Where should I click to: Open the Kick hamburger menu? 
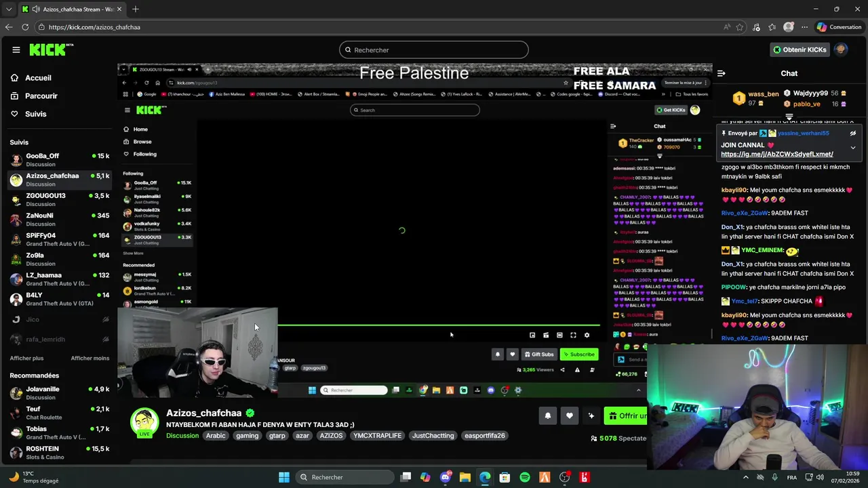(16, 49)
